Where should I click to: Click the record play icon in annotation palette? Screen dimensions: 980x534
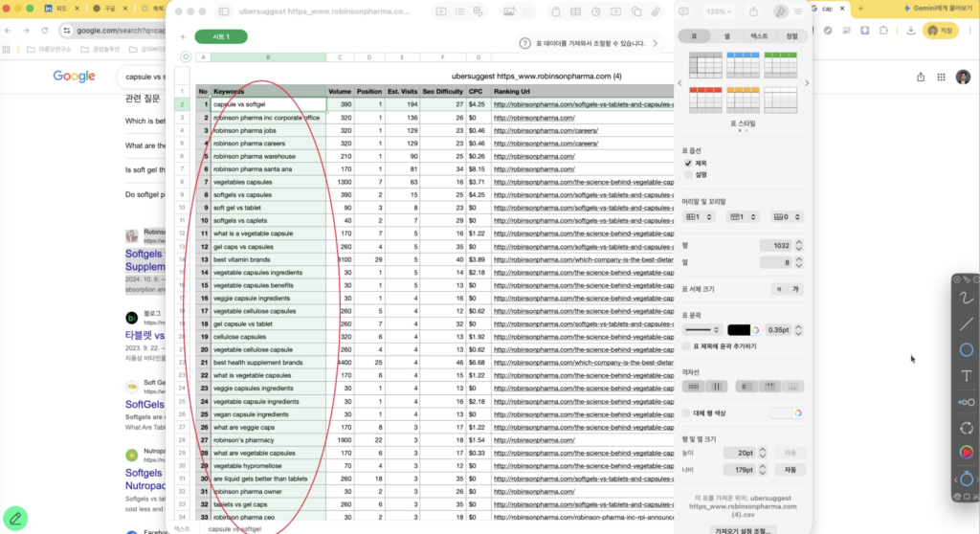tap(967, 452)
